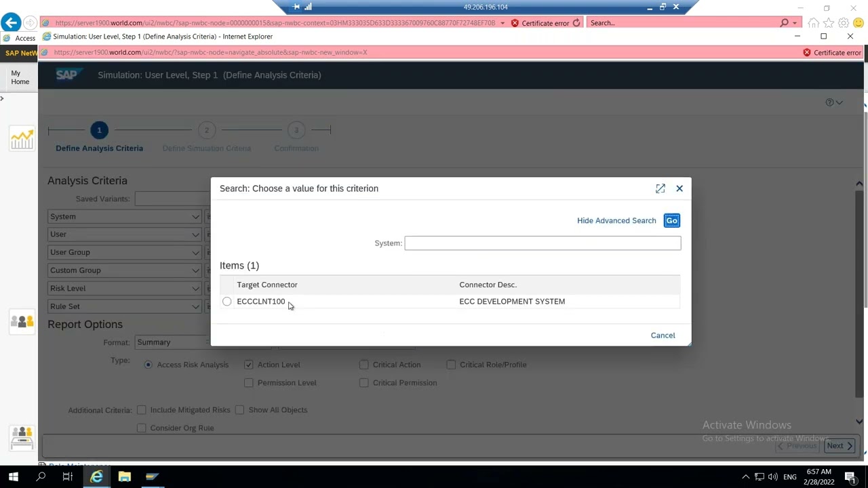Open Windows Start menu
This screenshot has height=488, width=868.
(x=14, y=476)
